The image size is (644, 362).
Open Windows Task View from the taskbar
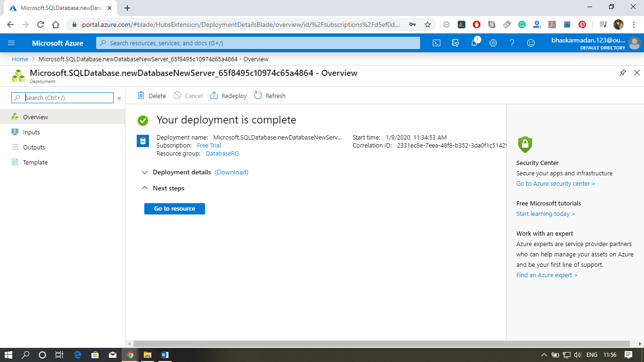point(59,355)
